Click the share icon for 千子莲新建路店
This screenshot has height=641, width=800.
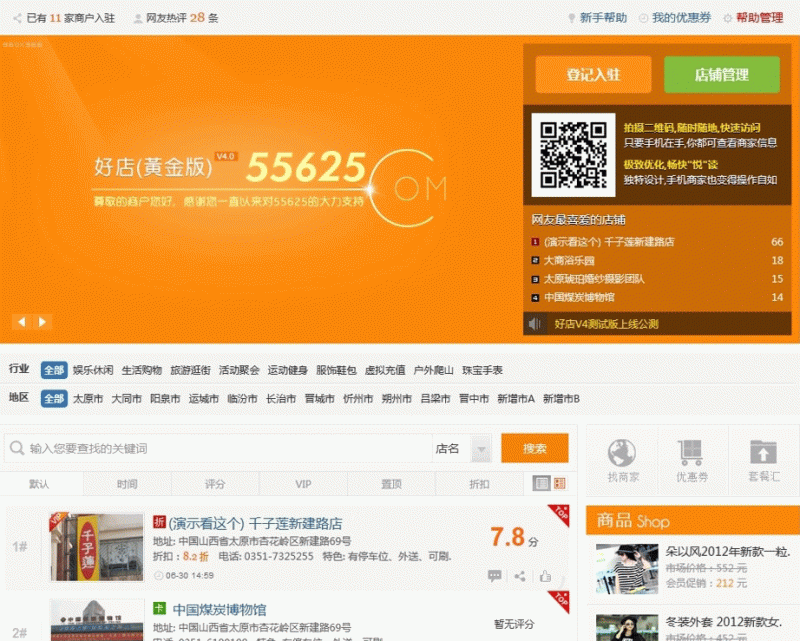(520, 576)
